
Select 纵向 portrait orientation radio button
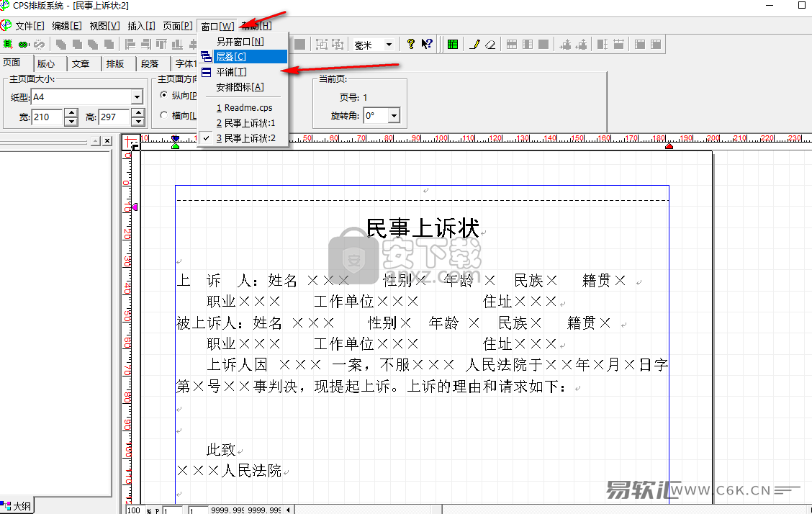pyautogui.click(x=163, y=95)
